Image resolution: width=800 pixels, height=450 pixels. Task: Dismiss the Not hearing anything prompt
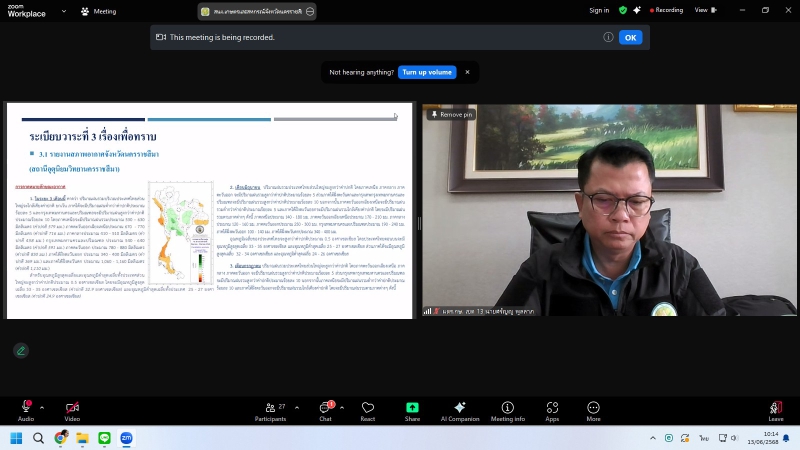pyautogui.click(x=466, y=72)
